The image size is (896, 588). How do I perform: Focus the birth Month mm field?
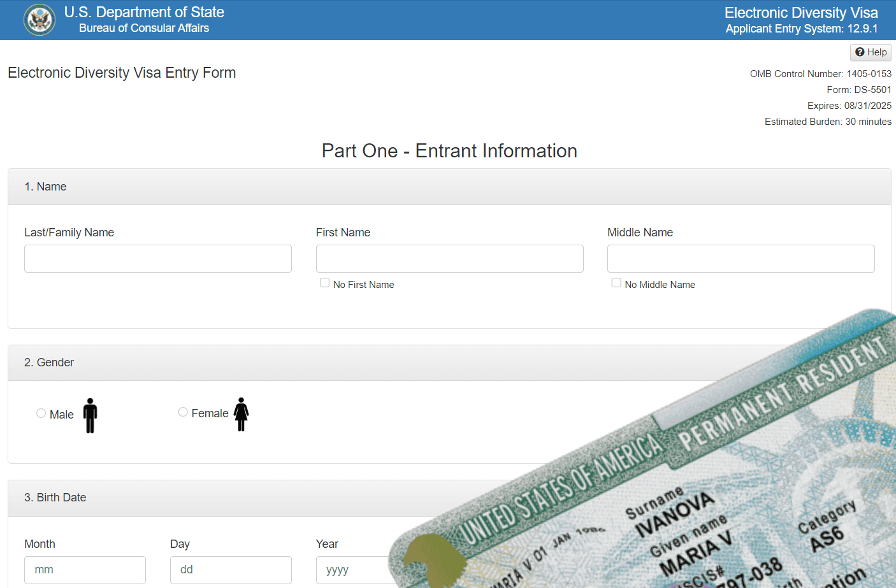point(85,570)
